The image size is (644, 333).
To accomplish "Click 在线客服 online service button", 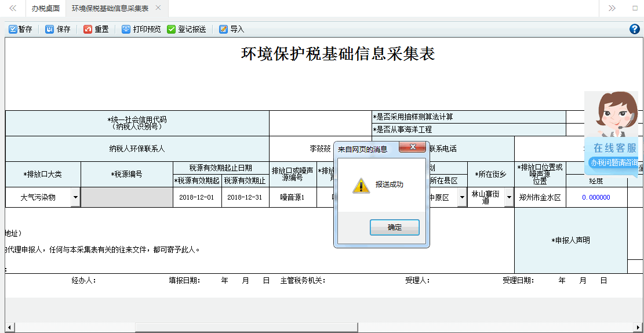I will point(615,149).
